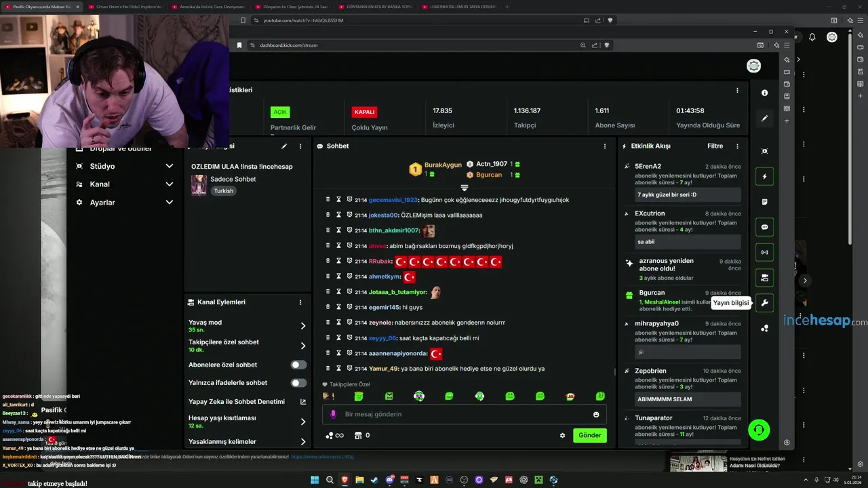Toggle KAPALI Çoklu Yayın status badge
868x488 pixels.
coord(364,112)
